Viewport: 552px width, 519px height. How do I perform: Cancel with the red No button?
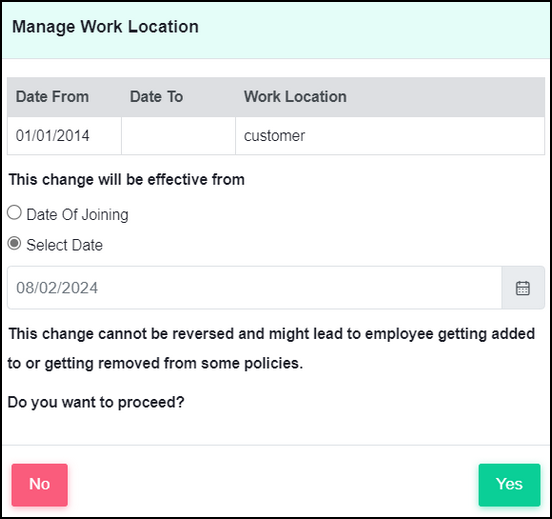click(x=39, y=484)
